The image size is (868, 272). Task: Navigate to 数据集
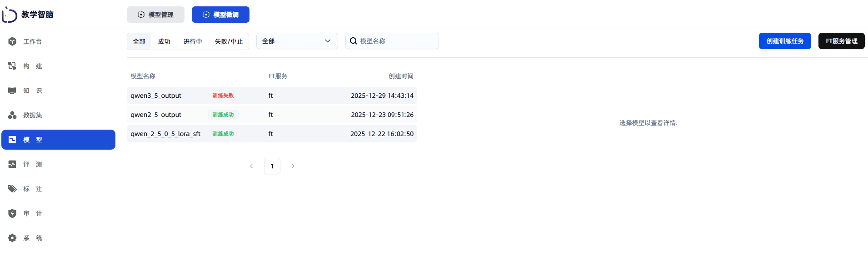click(x=58, y=115)
